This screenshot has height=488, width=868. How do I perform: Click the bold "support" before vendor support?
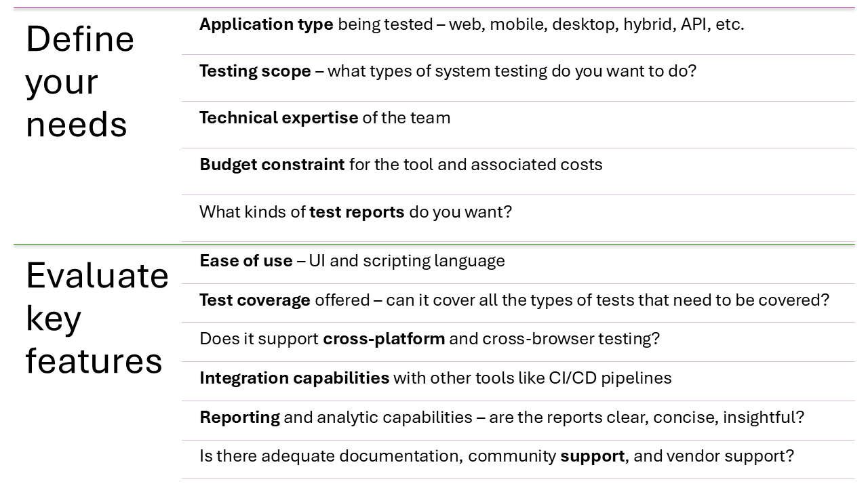pos(592,456)
